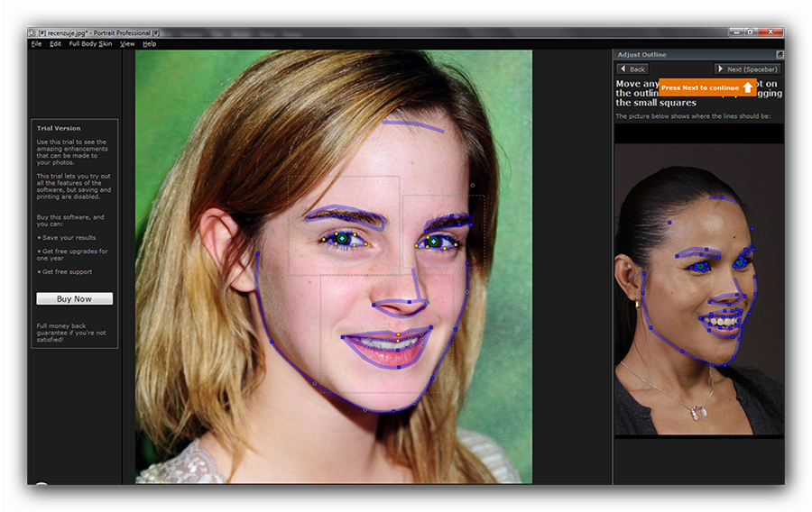Open the File menu
Viewport: 812px width, 512px height.
click(36, 44)
